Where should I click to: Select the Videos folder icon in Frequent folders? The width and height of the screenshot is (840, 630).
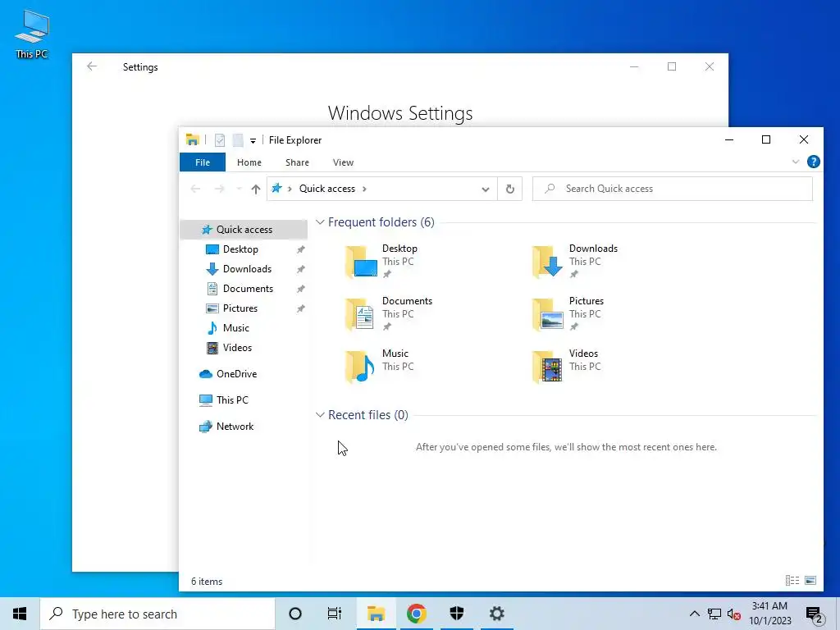point(547,367)
